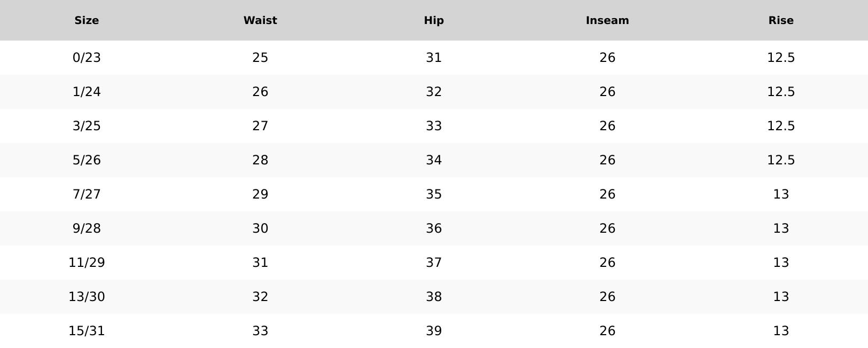Click waist value 25 for size 0/23
The width and height of the screenshot is (868, 348).
point(260,58)
